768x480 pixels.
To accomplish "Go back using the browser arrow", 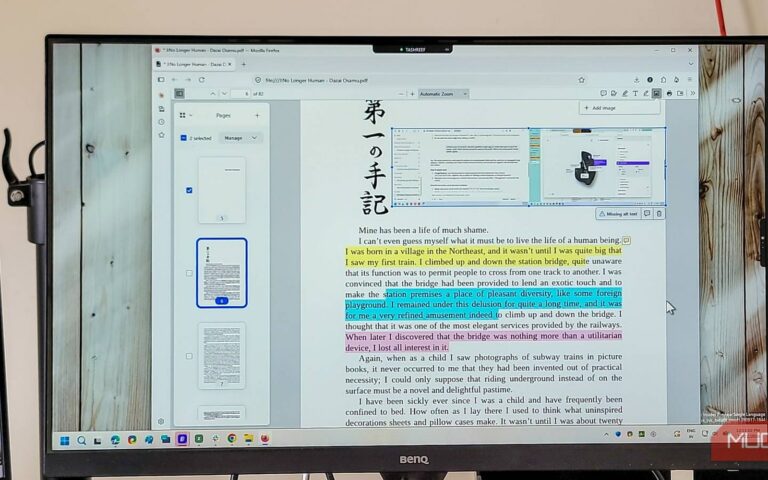I will [x=174, y=79].
